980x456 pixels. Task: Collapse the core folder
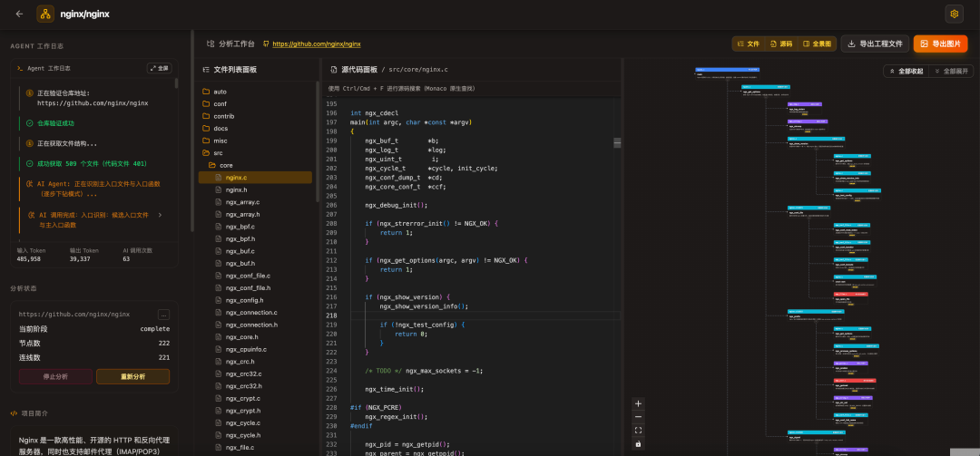tap(226, 166)
